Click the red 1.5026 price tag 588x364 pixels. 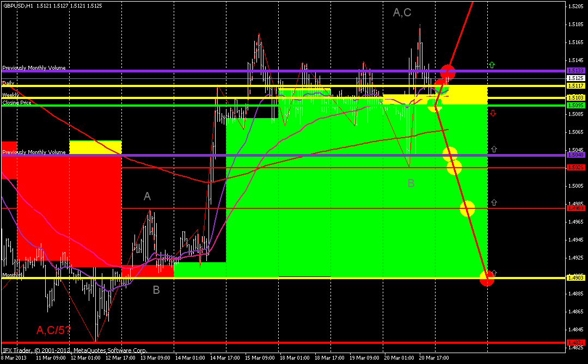(x=575, y=167)
